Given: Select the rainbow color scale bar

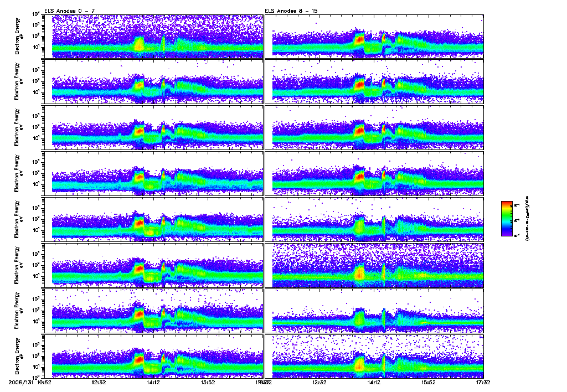Looking at the screenshot, I should [x=507, y=218].
